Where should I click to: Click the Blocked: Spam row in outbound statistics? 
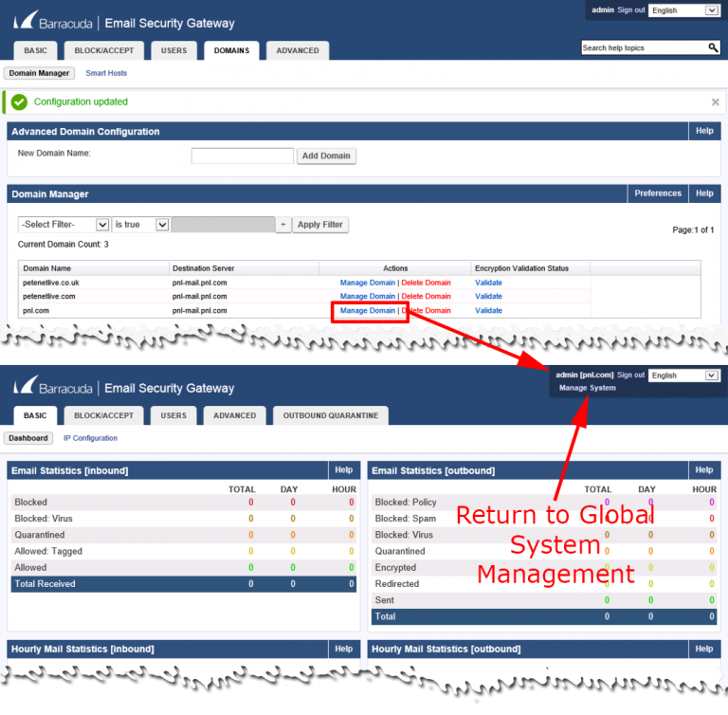tap(544, 519)
